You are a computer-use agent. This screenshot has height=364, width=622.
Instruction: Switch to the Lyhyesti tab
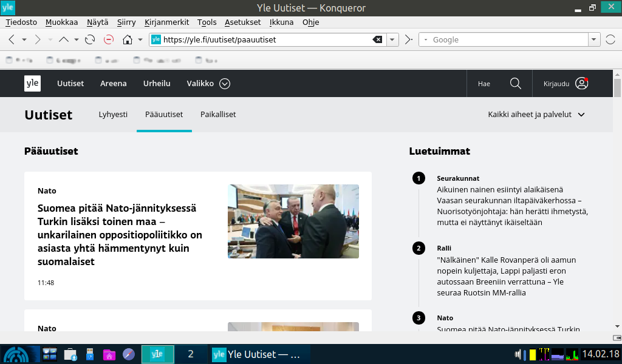(x=113, y=115)
